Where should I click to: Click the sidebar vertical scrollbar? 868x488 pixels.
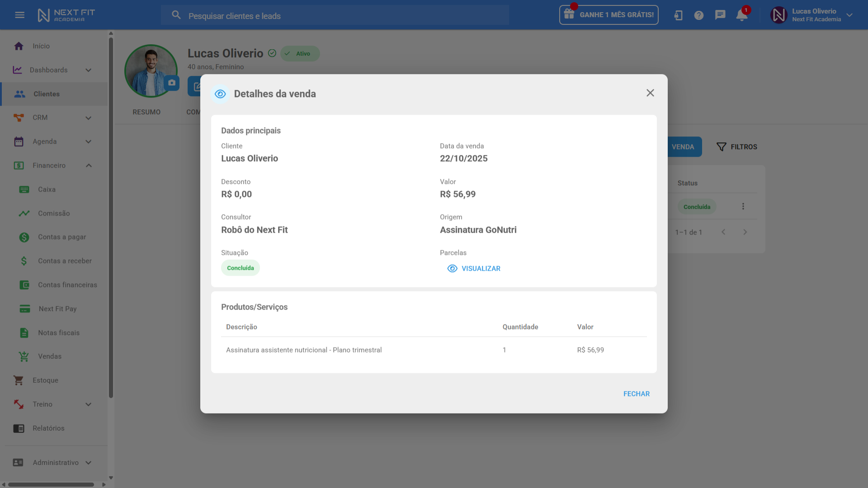111,217
